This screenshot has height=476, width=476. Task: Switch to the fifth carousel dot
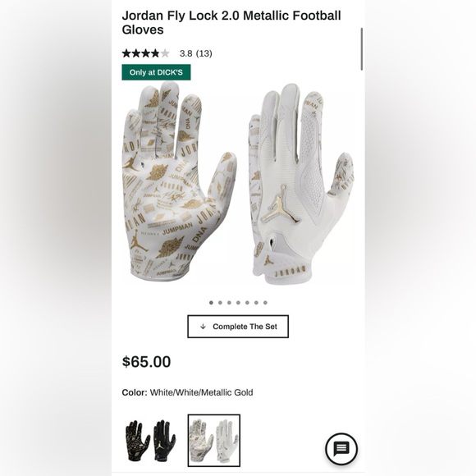[x=247, y=302]
